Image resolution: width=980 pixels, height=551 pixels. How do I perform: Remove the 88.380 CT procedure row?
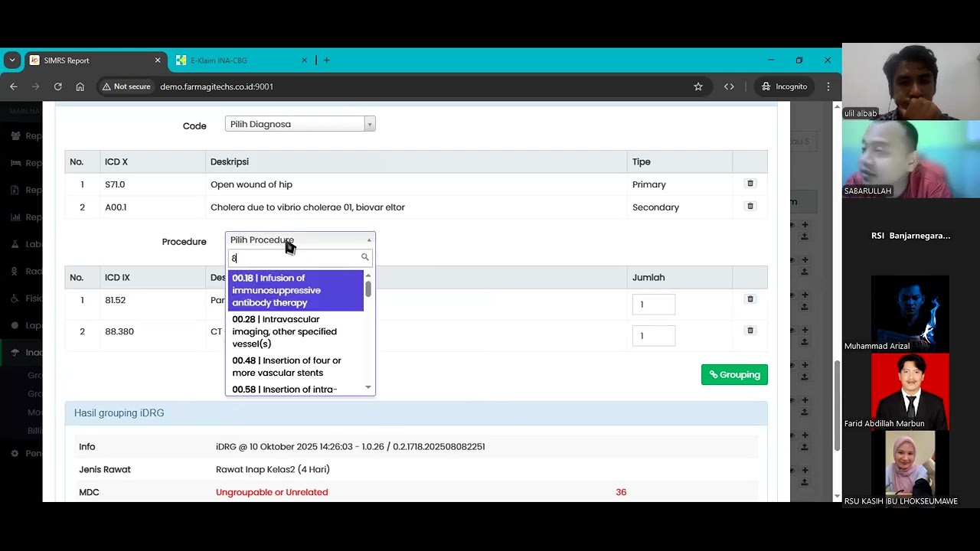click(x=750, y=331)
